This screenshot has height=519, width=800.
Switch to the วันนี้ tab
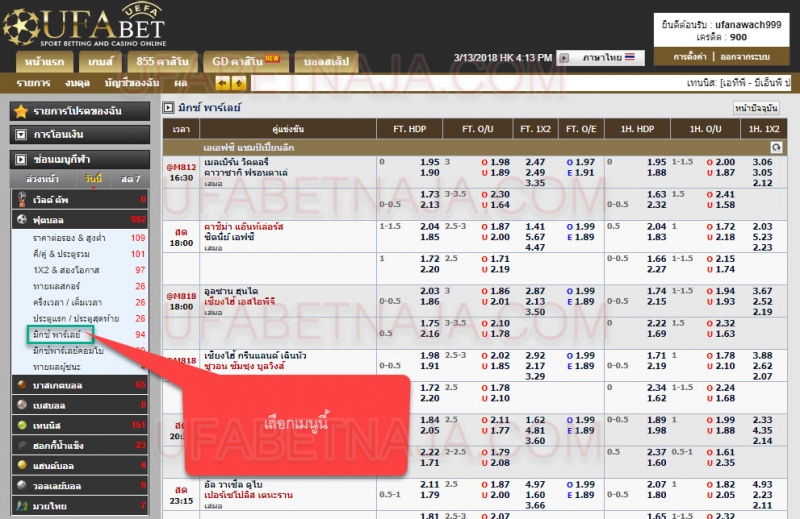(x=93, y=179)
